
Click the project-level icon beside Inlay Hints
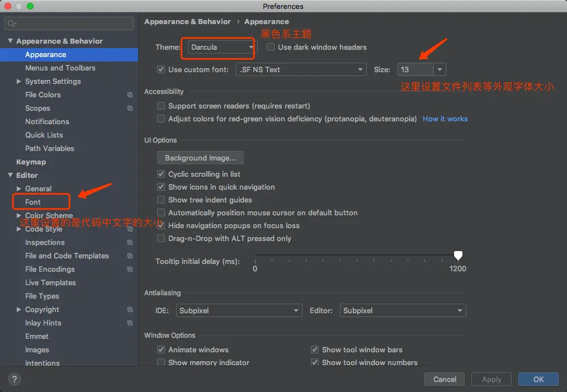pyautogui.click(x=130, y=323)
